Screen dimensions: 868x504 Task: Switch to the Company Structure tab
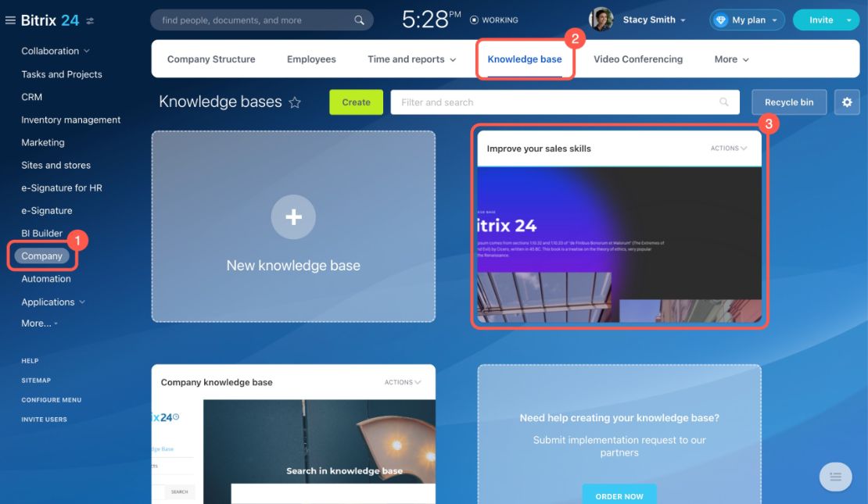(211, 59)
